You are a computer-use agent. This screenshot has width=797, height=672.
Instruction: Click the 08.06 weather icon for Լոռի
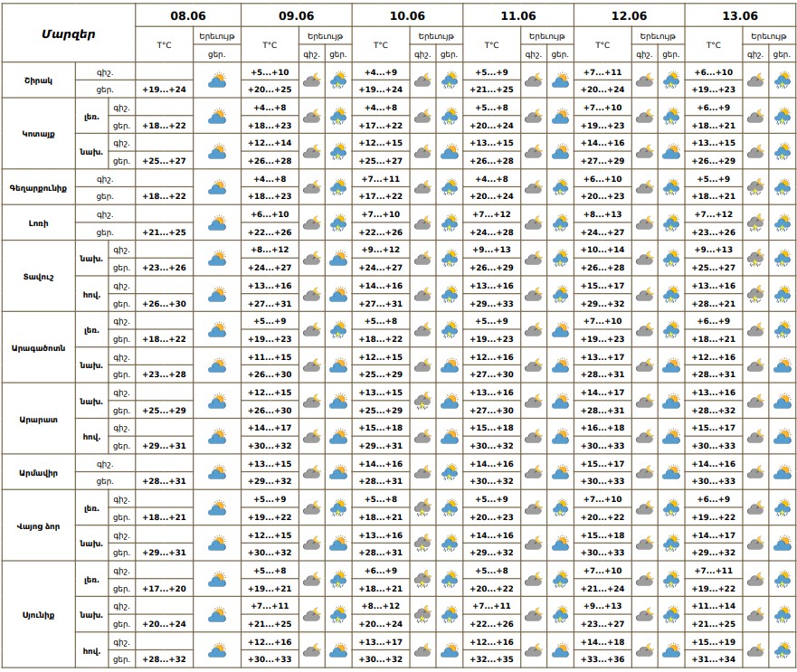click(216, 222)
